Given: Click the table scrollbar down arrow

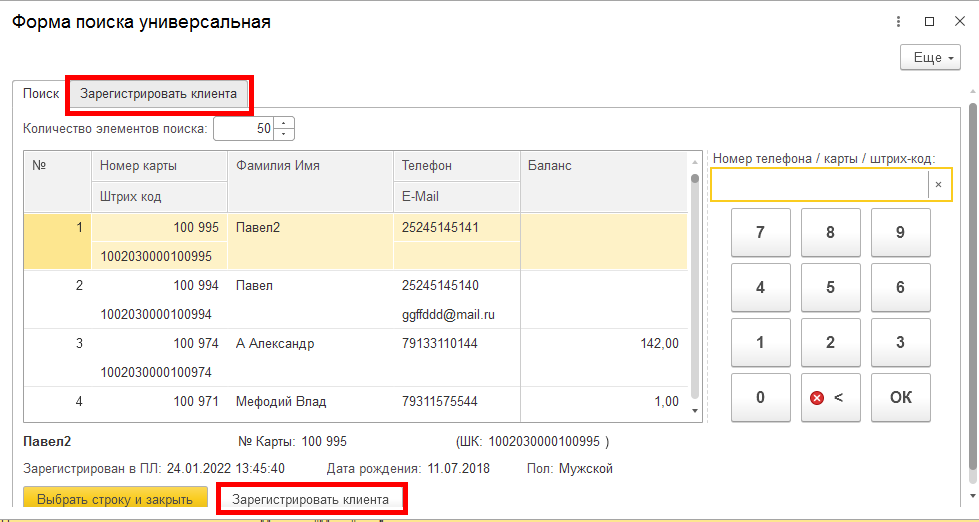Looking at the screenshot, I should point(694,411).
